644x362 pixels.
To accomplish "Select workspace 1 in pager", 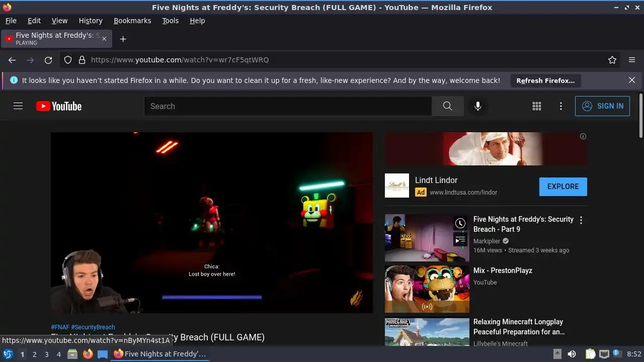I will tap(22, 354).
